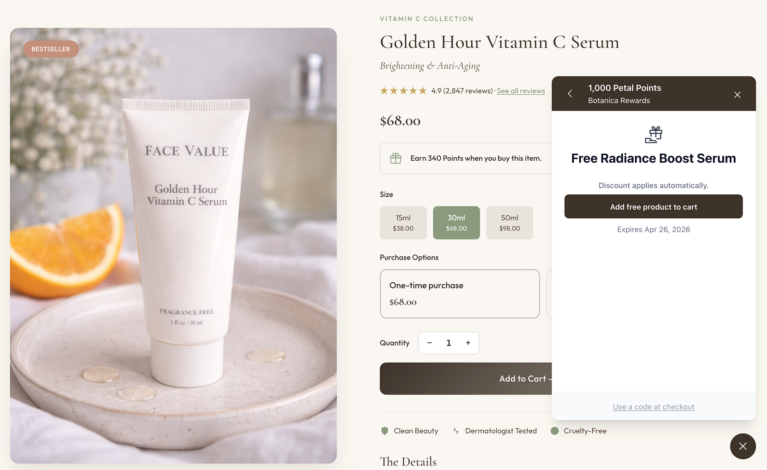
Task: Click the five-star rating icons
Action: click(x=403, y=90)
